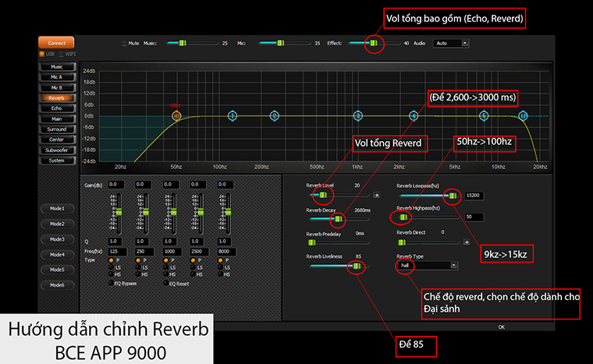Click the Reverb Predelay slider handle
Viewport: 593px width, 364px height.
coord(311,242)
